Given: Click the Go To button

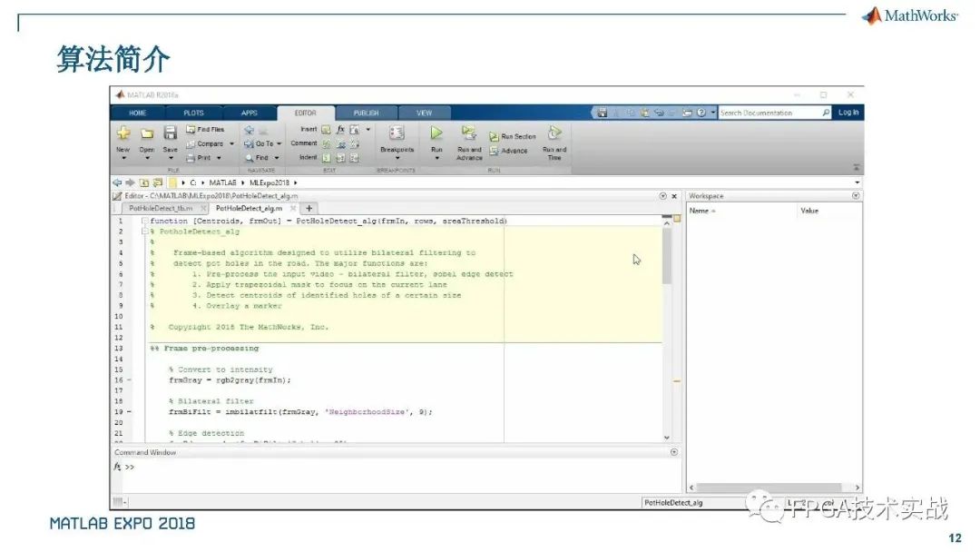Looking at the screenshot, I should pos(259,143).
